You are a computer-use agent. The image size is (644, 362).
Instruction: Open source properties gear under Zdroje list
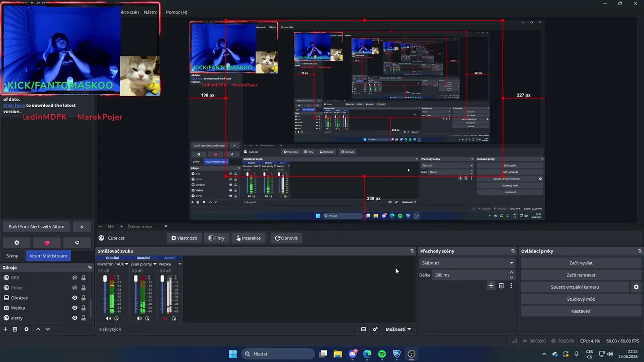27,329
